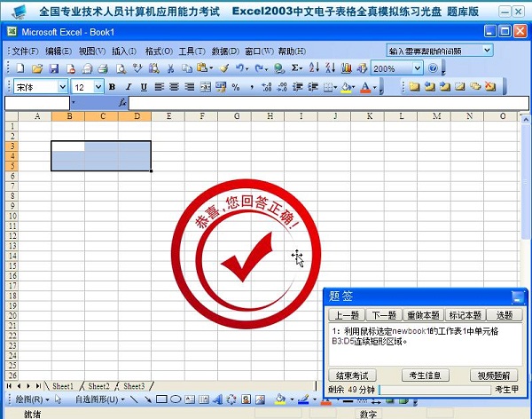Click 重做本题 to redo this question

coord(423,315)
